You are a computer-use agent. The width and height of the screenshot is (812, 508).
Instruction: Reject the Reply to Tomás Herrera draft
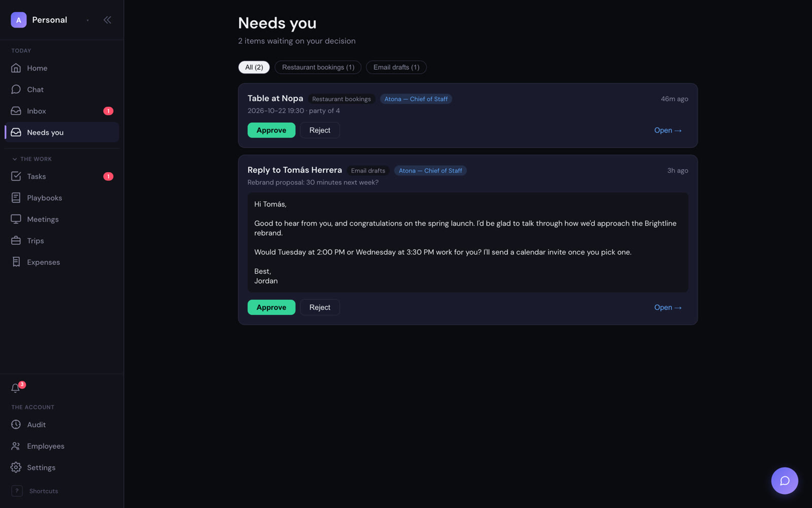point(320,307)
